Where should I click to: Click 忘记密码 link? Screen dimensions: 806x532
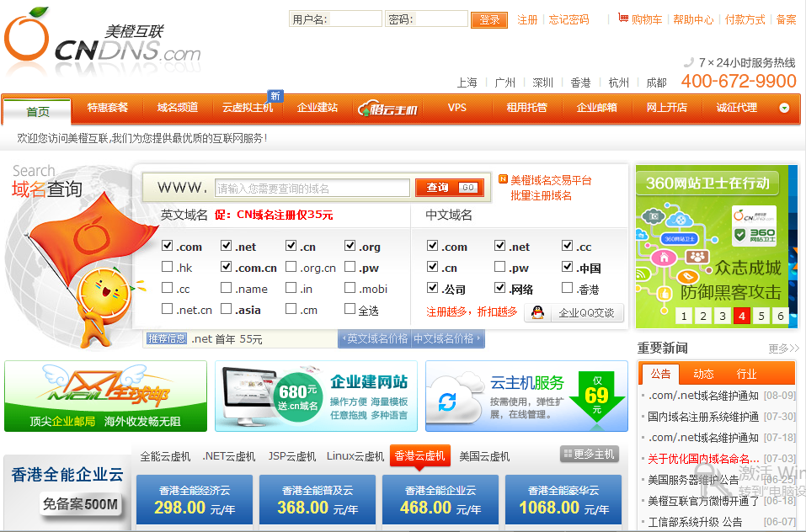(x=568, y=19)
